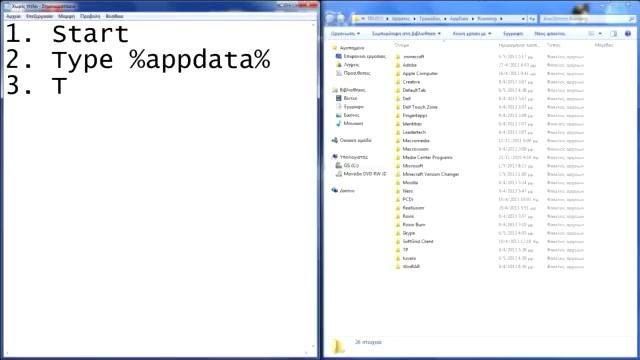Select the 'PCDr' folder name

[x=408, y=199]
